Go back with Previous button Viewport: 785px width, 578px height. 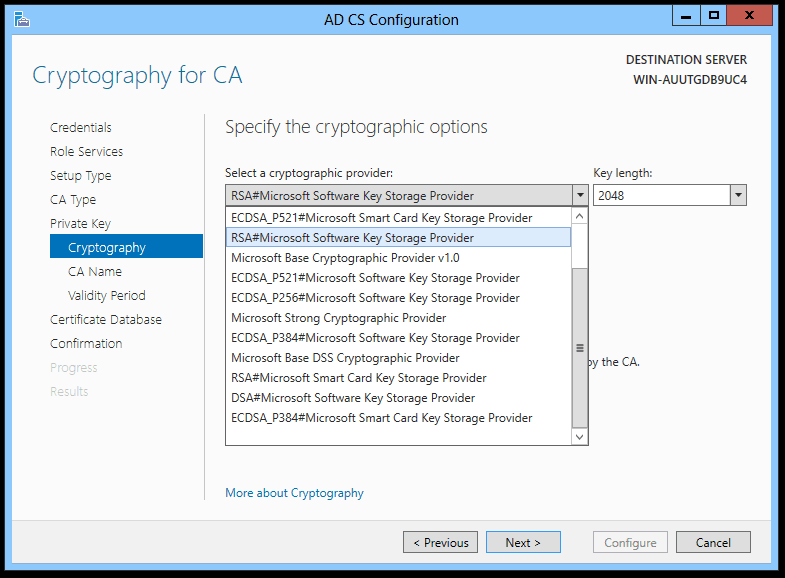tap(440, 542)
